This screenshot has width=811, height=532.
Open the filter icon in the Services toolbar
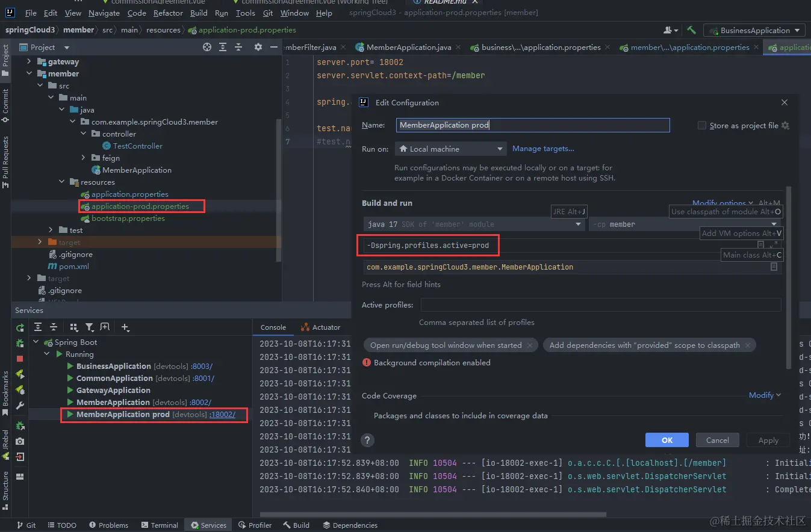tap(89, 327)
